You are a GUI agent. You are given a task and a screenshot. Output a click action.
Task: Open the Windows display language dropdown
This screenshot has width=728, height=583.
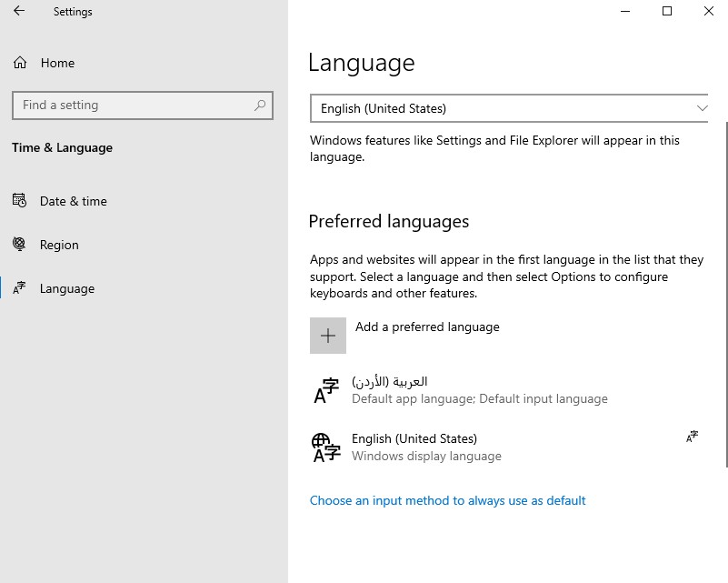509,108
